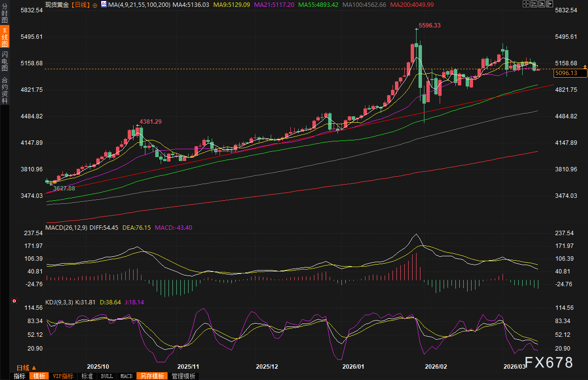The height and width of the screenshot is (380, 588).
Task: Enable the BULL indicator template
Action: click(107, 376)
